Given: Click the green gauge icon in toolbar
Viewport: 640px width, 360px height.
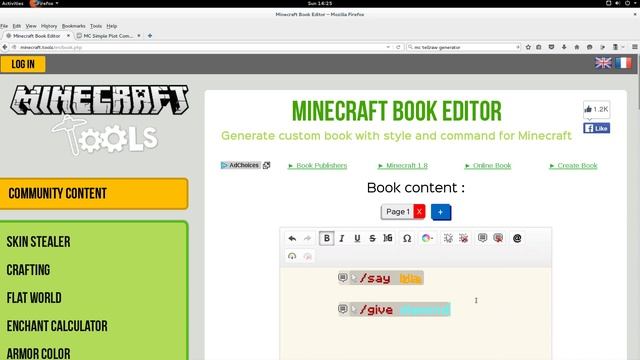Looking at the screenshot, I should coord(292,256).
